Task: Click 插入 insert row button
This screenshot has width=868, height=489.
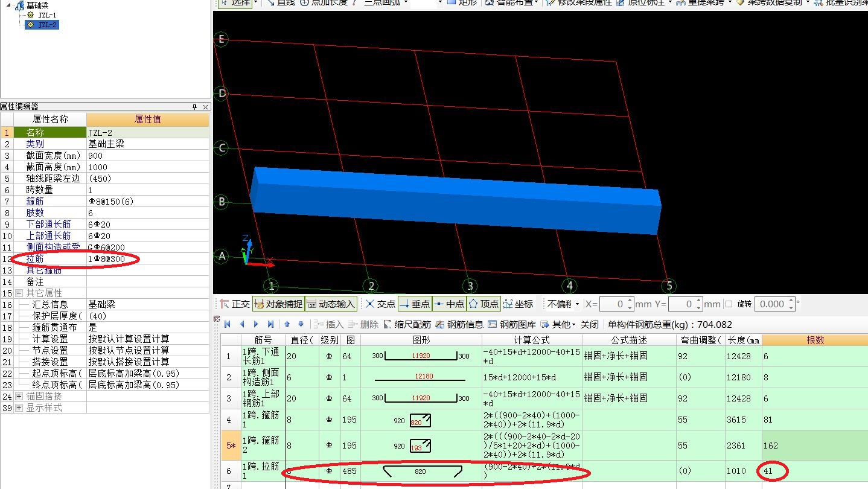Action: click(x=328, y=324)
